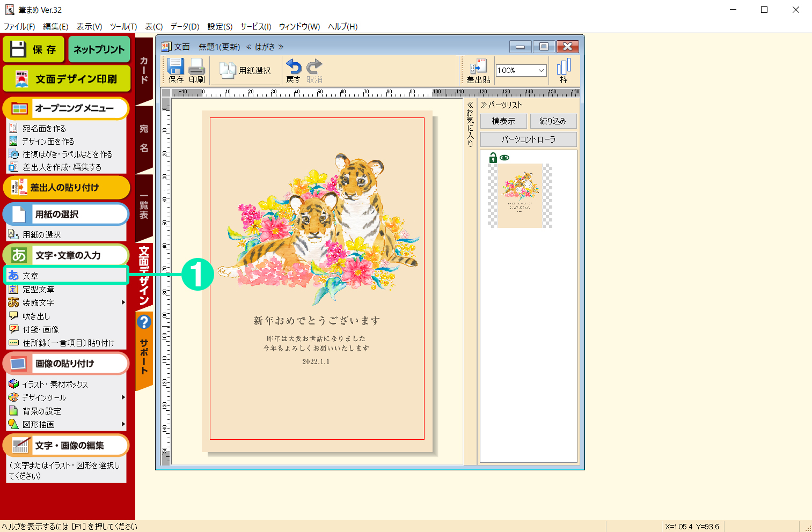Collapse the お気に入り side panel
The image size is (812, 532).
coord(470,105)
